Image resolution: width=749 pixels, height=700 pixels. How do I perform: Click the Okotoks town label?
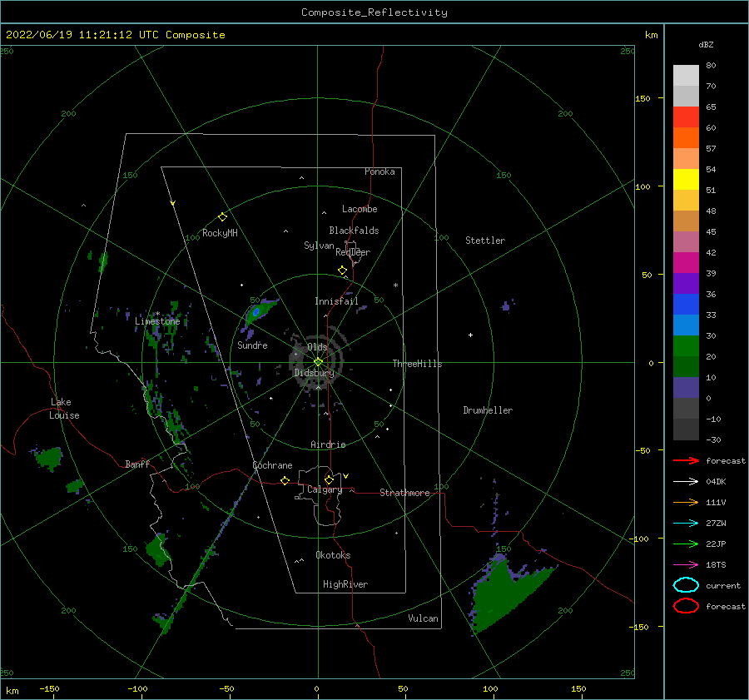point(334,555)
